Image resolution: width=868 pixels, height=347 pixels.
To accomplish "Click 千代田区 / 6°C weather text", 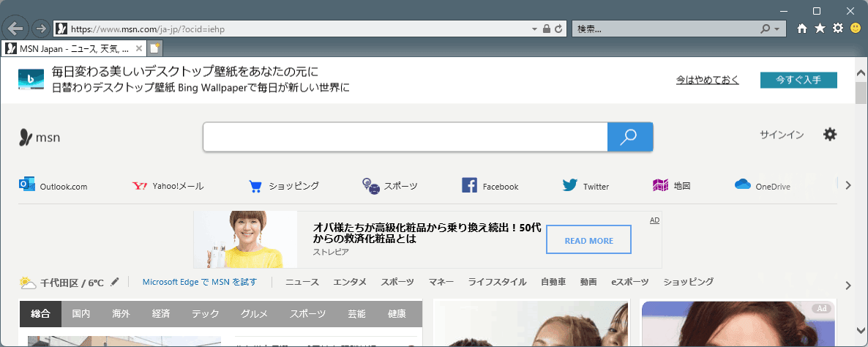I will coord(72,283).
